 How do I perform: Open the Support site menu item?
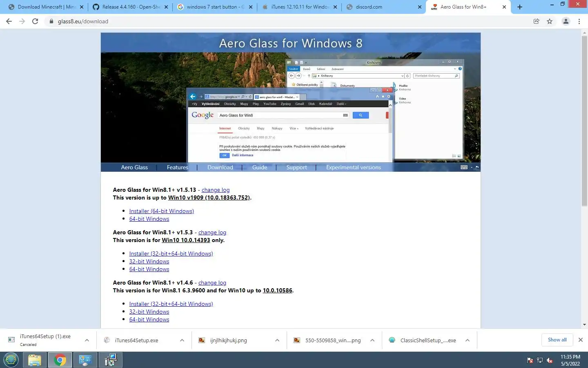pos(296,167)
